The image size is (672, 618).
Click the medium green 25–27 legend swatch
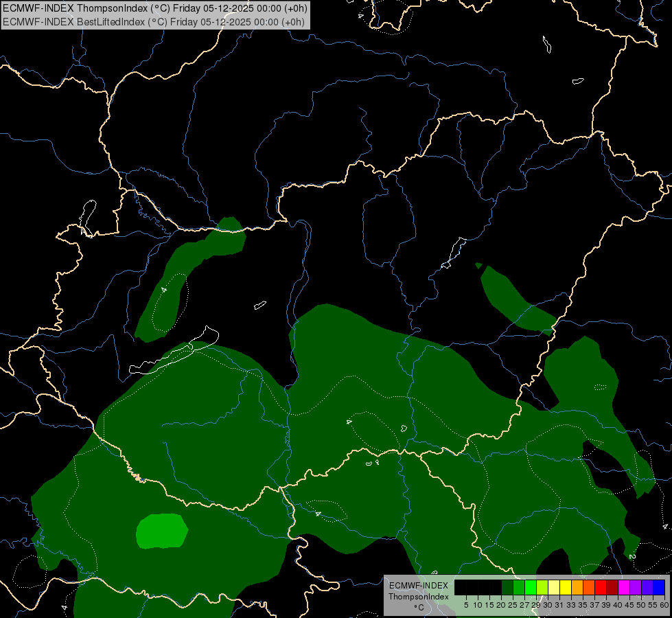point(520,587)
